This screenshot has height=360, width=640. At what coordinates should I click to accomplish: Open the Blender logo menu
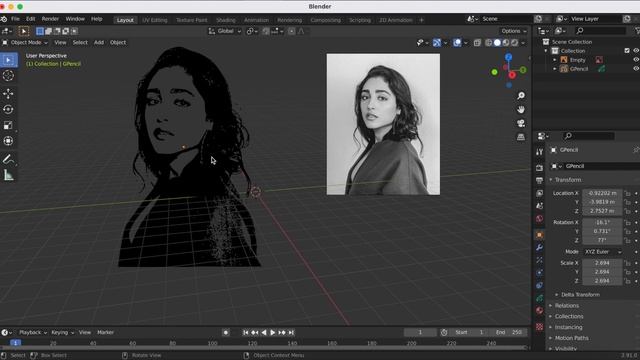coord(4,19)
